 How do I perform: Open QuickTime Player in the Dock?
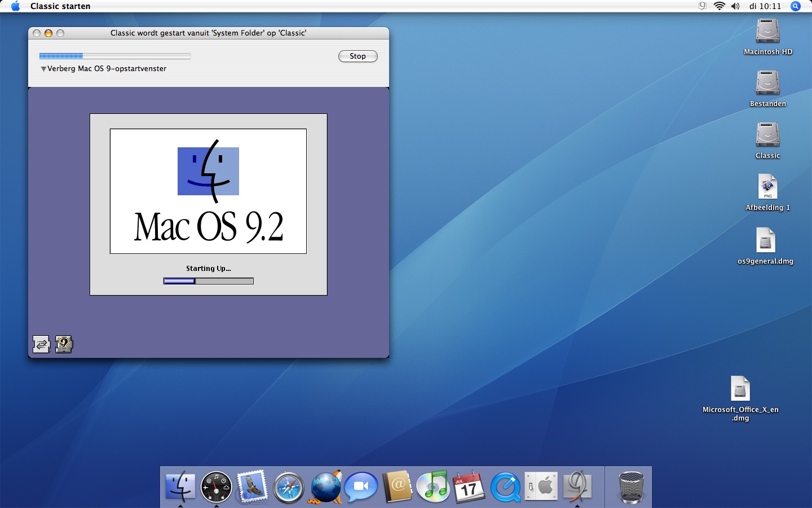click(505, 487)
